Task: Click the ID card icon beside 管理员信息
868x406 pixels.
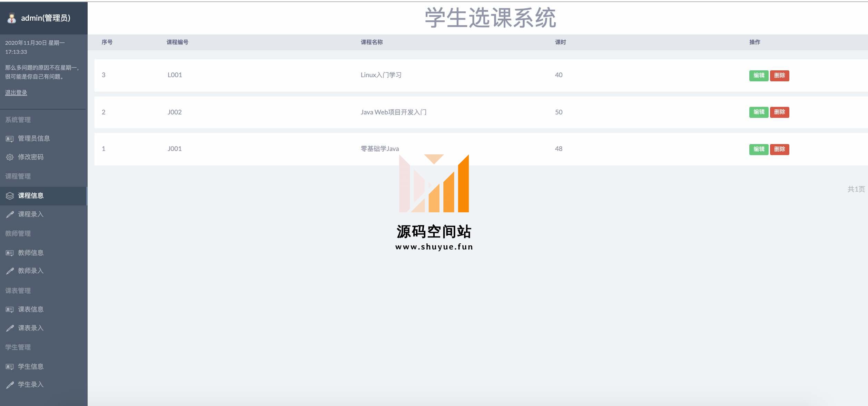Action: click(10, 139)
